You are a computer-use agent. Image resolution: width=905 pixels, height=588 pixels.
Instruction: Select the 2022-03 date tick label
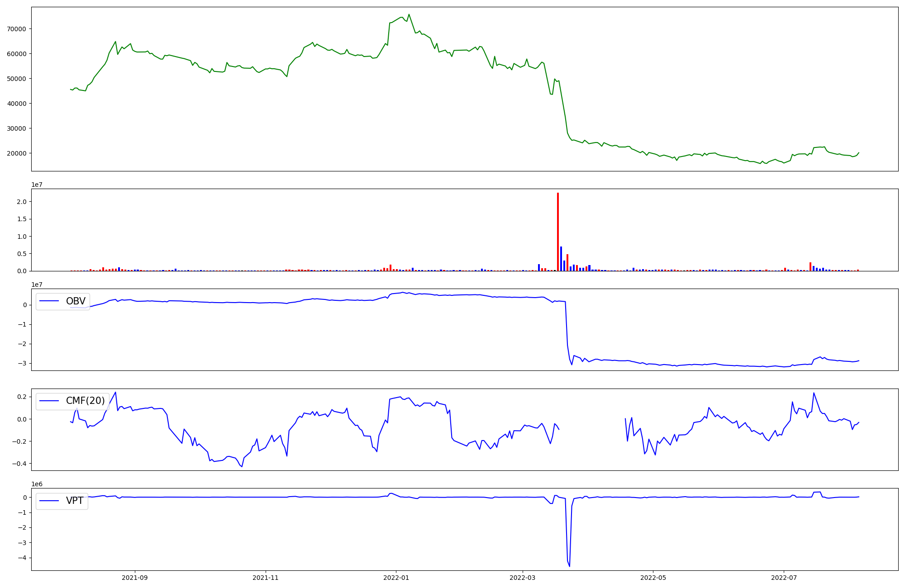point(523,578)
